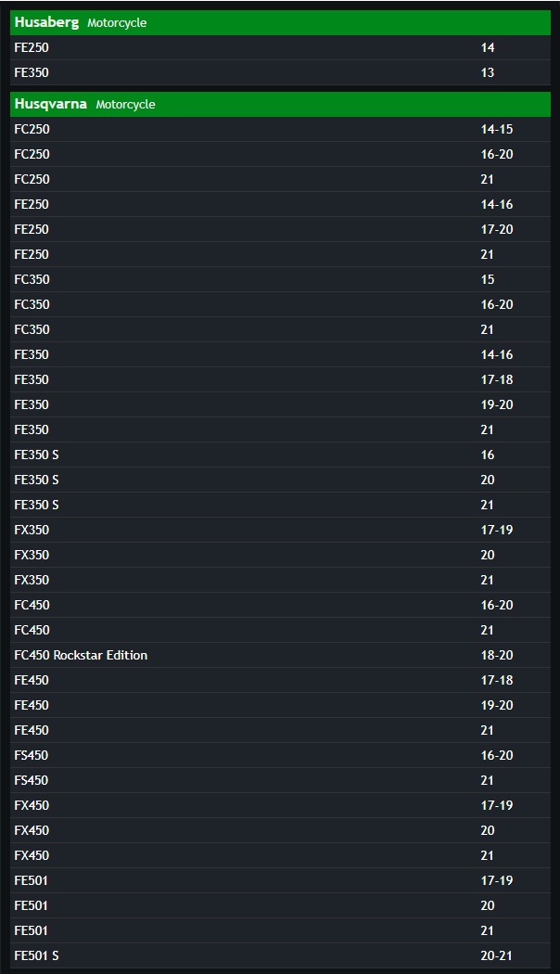
Task: Pick the FE350 17-18 row
Action: point(280,379)
